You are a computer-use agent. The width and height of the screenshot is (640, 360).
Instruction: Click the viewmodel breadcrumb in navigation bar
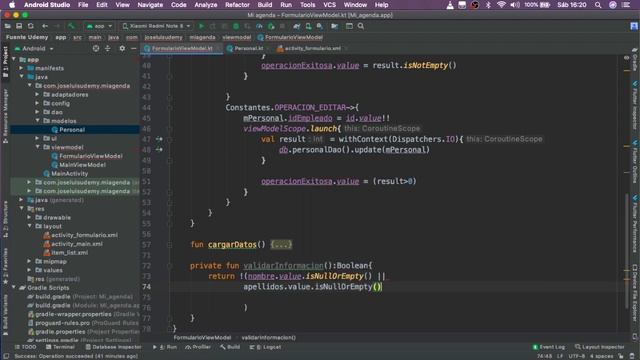[237, 38]
